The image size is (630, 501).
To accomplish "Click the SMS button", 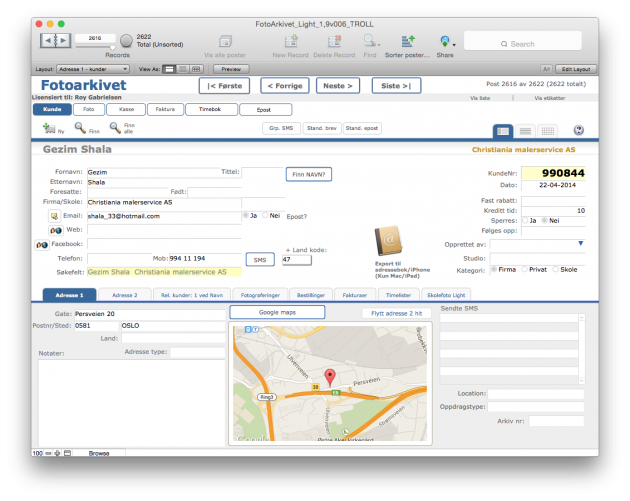I will click(260, 260).
